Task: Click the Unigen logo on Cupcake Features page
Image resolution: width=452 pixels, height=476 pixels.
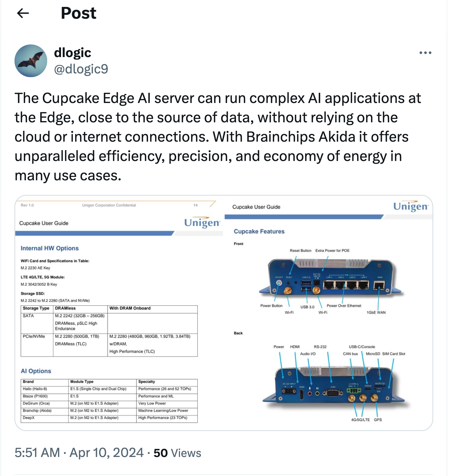Action: [411, 206]
